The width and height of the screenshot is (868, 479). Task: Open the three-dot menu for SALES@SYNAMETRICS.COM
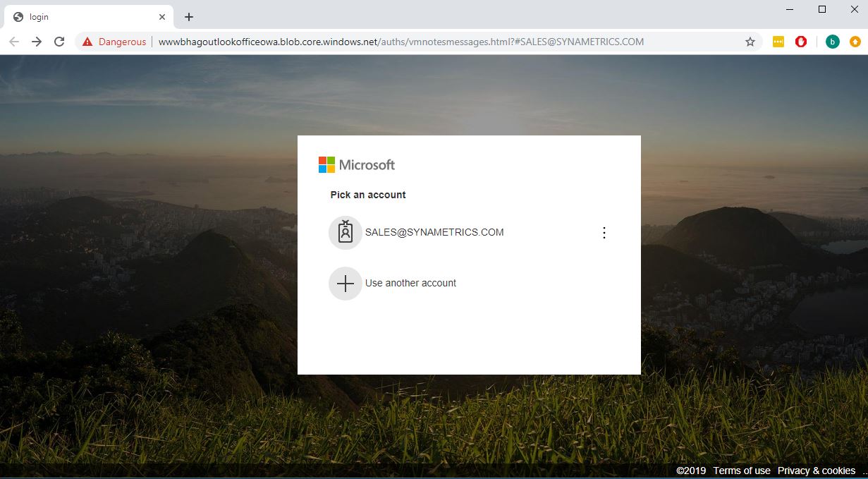click(x=604, y=233)
